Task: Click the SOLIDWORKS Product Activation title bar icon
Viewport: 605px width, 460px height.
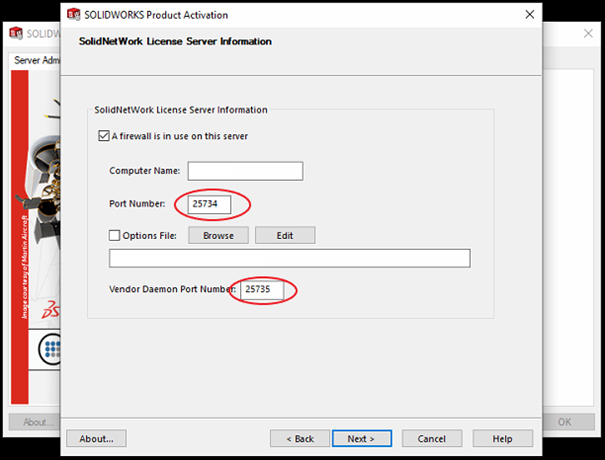Action: coord(75,15)
